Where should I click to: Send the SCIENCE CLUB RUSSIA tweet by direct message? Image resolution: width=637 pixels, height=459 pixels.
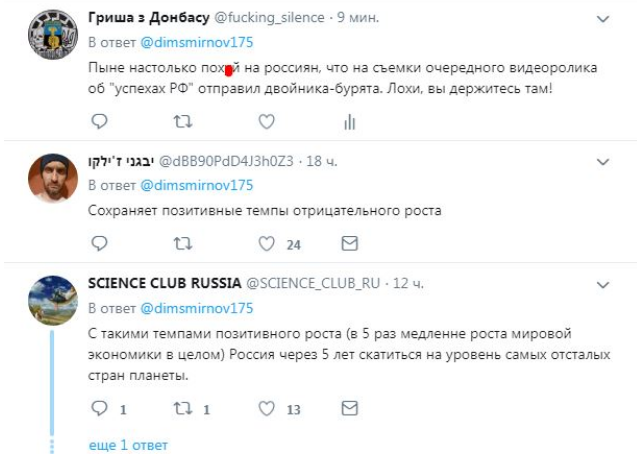pos(350,408)
